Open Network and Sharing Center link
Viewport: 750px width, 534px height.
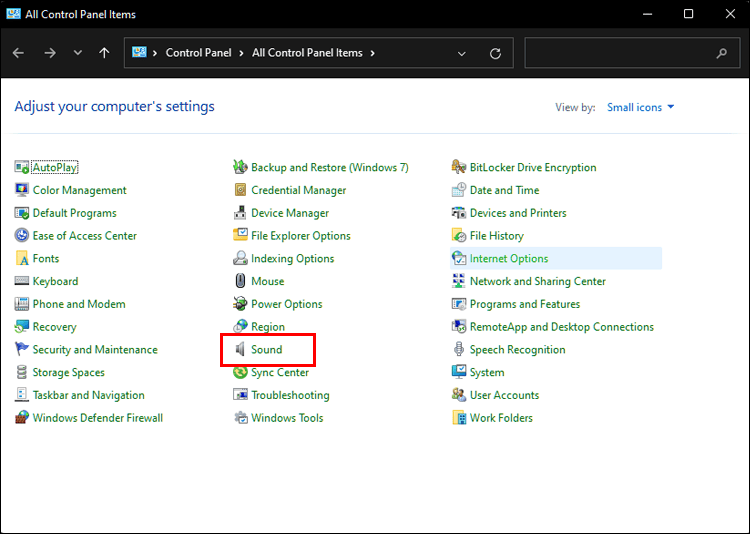(x=538, y=281)
